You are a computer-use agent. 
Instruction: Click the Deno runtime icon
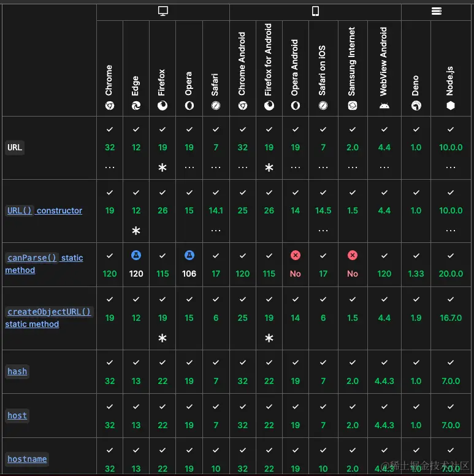[x=416, y=106]
